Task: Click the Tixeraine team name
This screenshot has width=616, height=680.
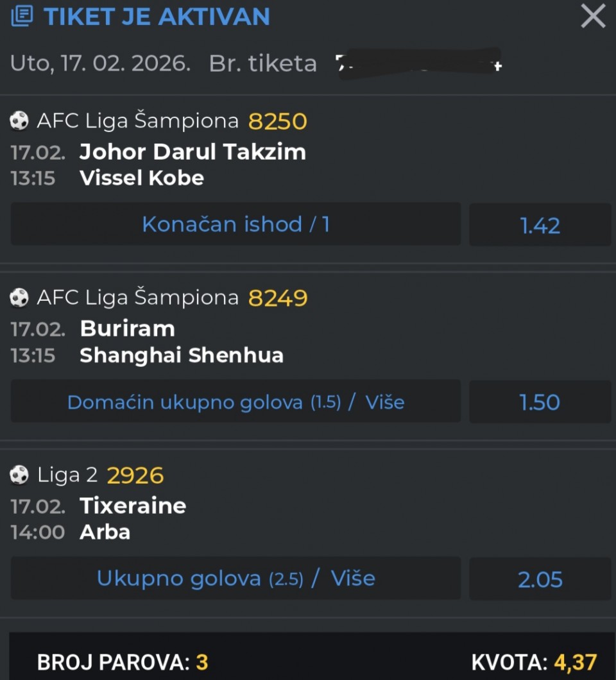Action: click(x=133, y=506)
